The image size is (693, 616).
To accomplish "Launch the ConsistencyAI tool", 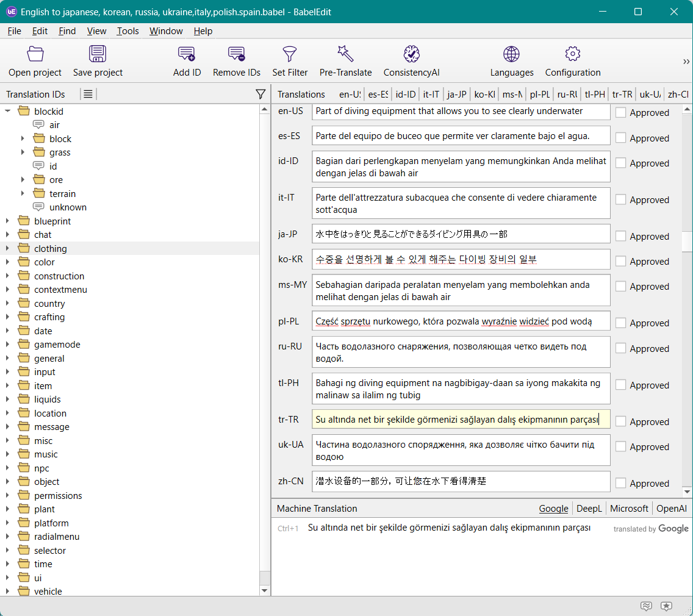I will [412, 54].
